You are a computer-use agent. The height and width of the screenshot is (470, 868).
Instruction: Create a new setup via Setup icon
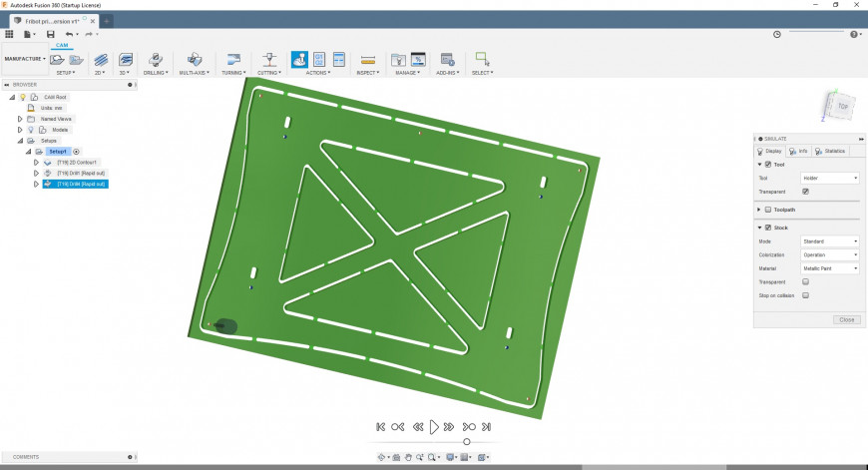tap(57, 59)
